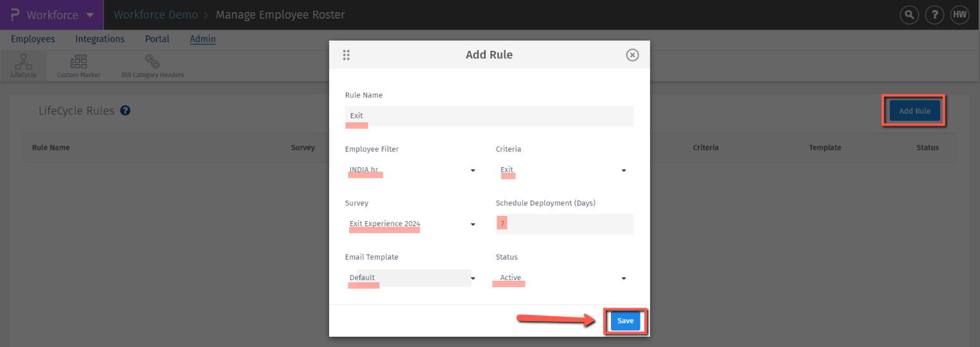Viewport: 980px width, 347px height.
Task: Open the Custom Marker icon
Action: [78, 62]
